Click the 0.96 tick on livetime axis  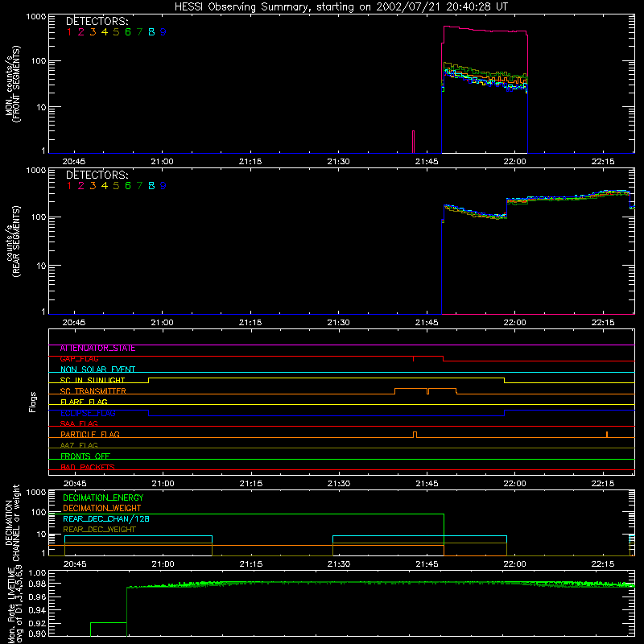coord(37,597)
